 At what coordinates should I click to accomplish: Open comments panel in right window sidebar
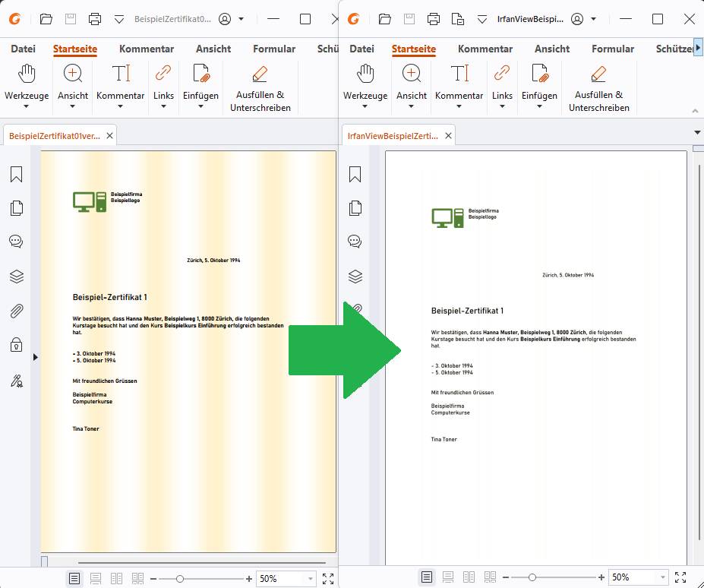(355, 242)
